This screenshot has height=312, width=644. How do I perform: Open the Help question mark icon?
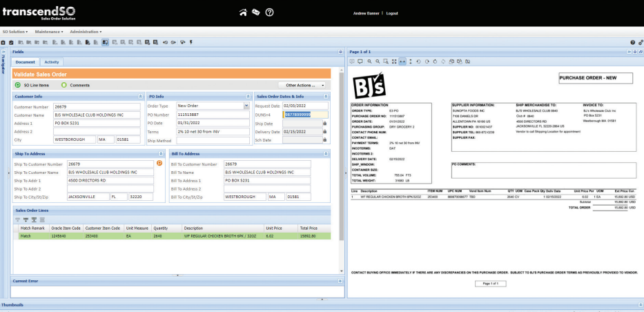(269, 12)
